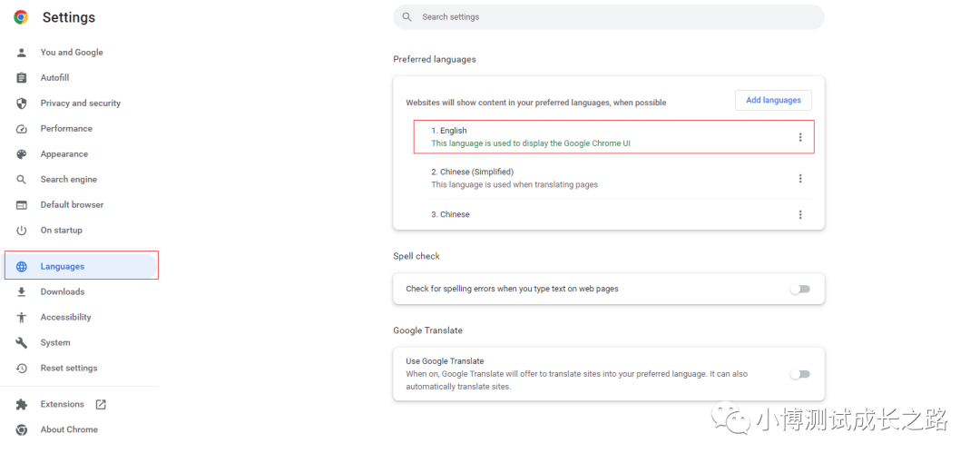Turn on the Use Google Translate toggle
Screen dimensions: 980x463
[x=799, y=374]
